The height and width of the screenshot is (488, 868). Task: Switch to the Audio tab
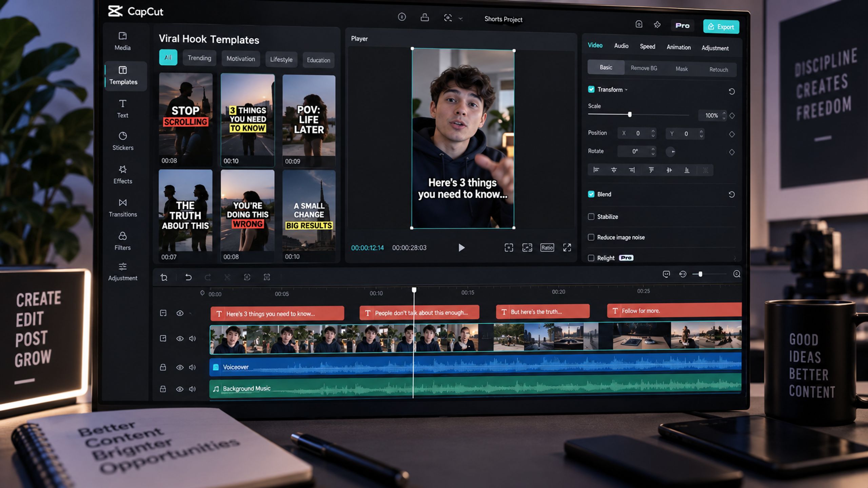click(621, 46)
